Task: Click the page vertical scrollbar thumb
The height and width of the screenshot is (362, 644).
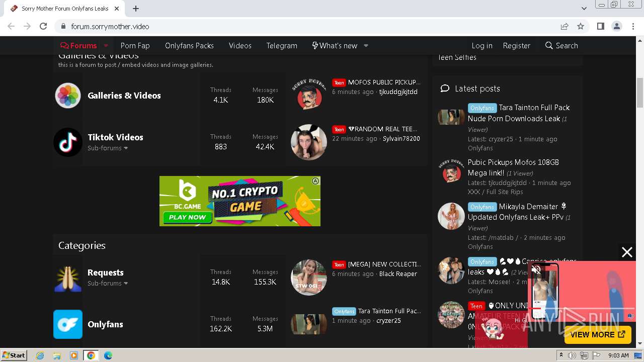Action: click(640, 93)
